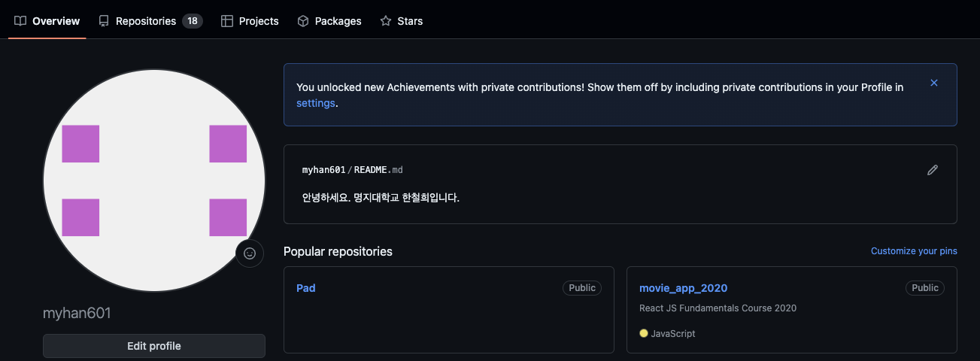
Task: Open the settings link in the notice
Action: 316,103
